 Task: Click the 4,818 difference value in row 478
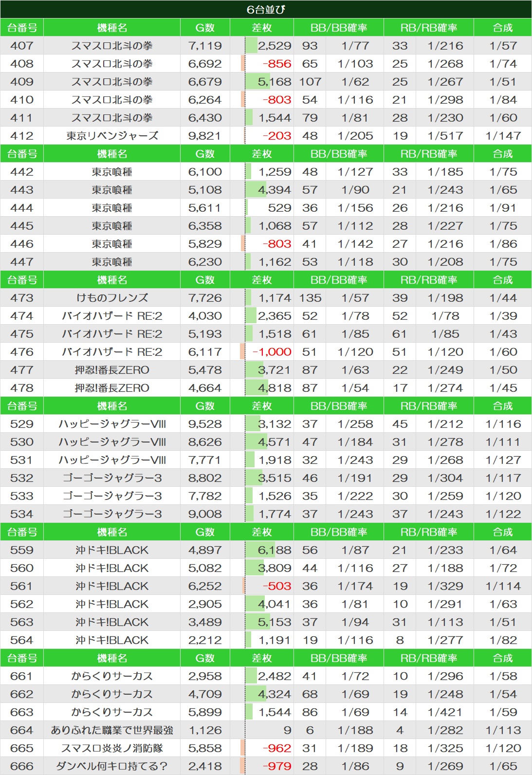275,388
